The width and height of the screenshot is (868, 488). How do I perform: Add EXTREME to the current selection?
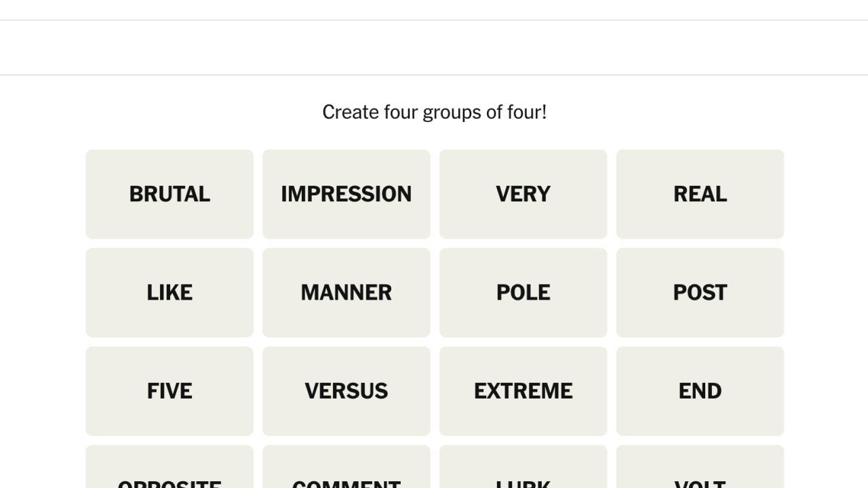(523, 390)
